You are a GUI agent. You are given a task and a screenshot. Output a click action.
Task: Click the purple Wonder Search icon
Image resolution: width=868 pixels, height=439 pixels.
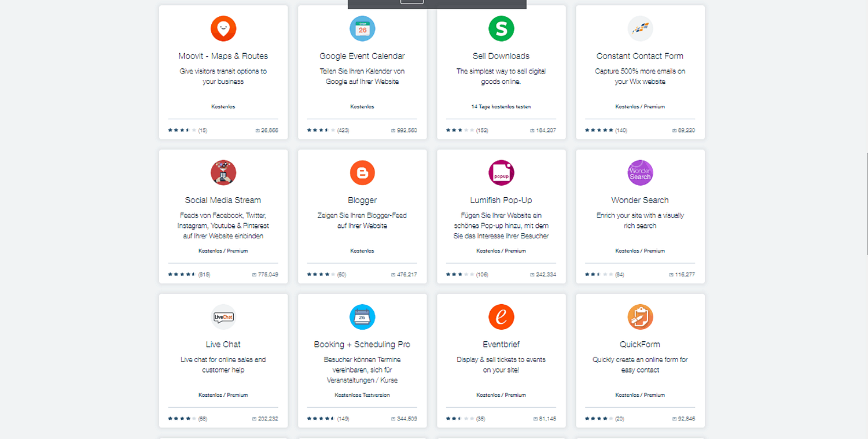(x=640, y=173)
